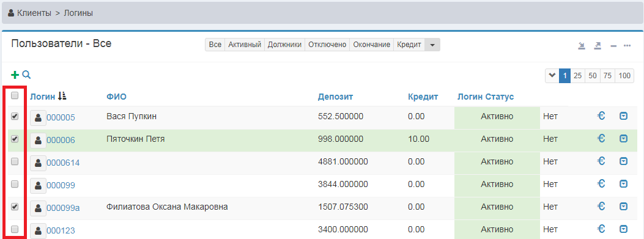644x239 pixels.
Task: Open user info icon for login 0000614
Action: click(x=38, y=163)
